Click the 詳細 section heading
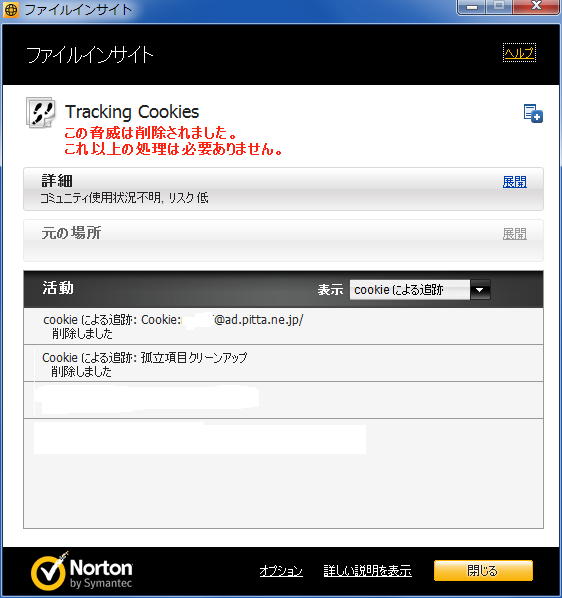The height and width of the screenshot is (598, 562). click(x=57, y=181)
